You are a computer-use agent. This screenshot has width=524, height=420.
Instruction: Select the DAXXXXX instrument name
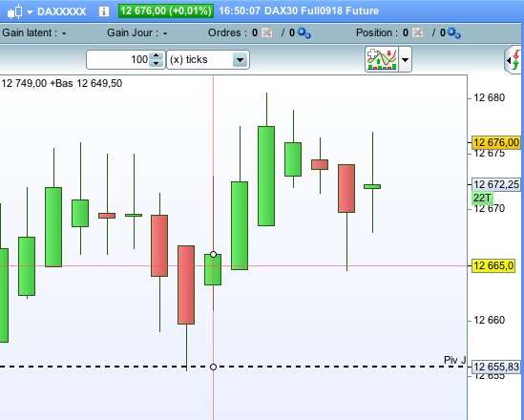click(x=61, y=11)
